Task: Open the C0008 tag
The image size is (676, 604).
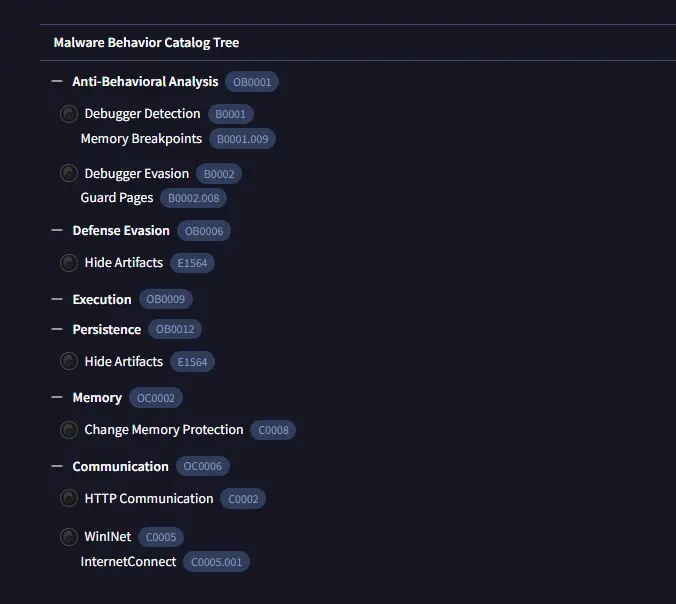Action: 273,430
